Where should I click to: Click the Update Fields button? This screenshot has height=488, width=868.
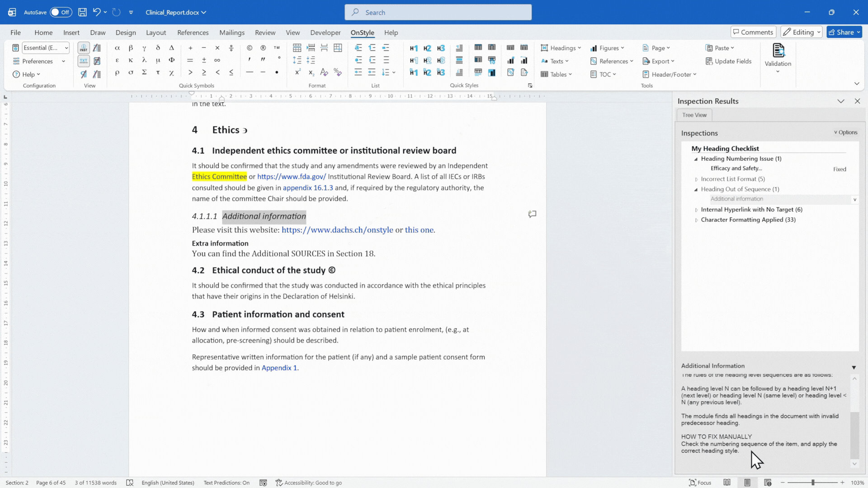tap(728, 61)
